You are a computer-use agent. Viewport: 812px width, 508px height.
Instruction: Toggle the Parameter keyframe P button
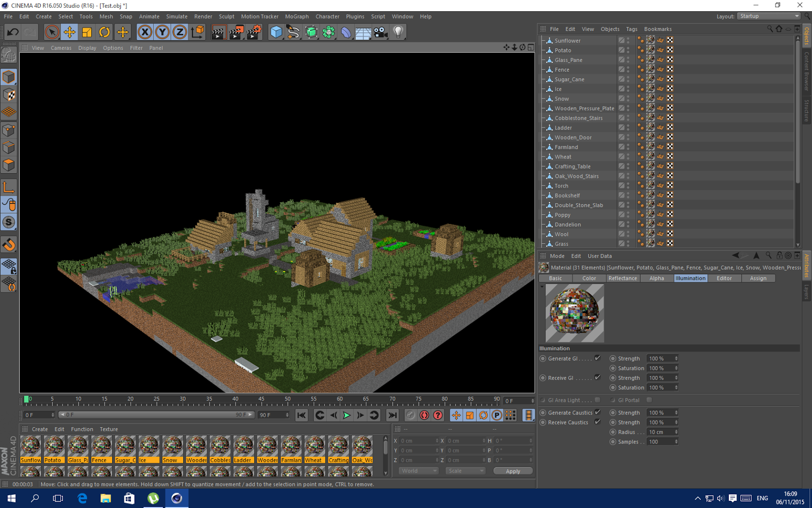pyautogui.click(x=497, y=415)
